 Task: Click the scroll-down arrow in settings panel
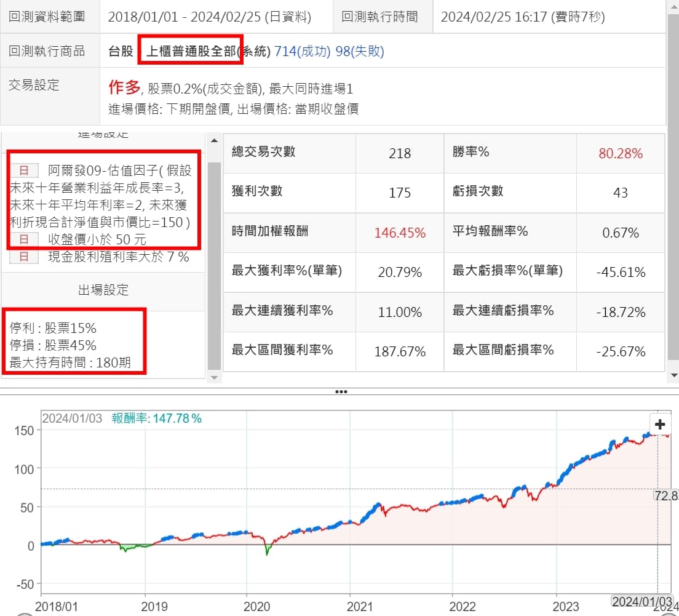214,377
